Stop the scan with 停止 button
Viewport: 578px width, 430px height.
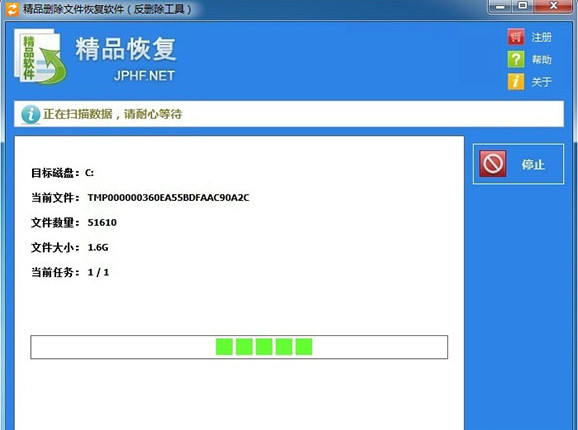518,164
